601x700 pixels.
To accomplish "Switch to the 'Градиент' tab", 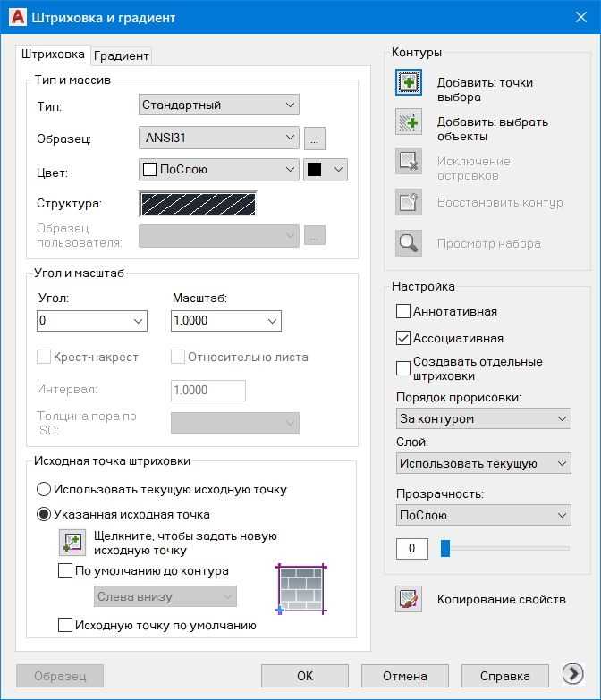I will 122,55.
